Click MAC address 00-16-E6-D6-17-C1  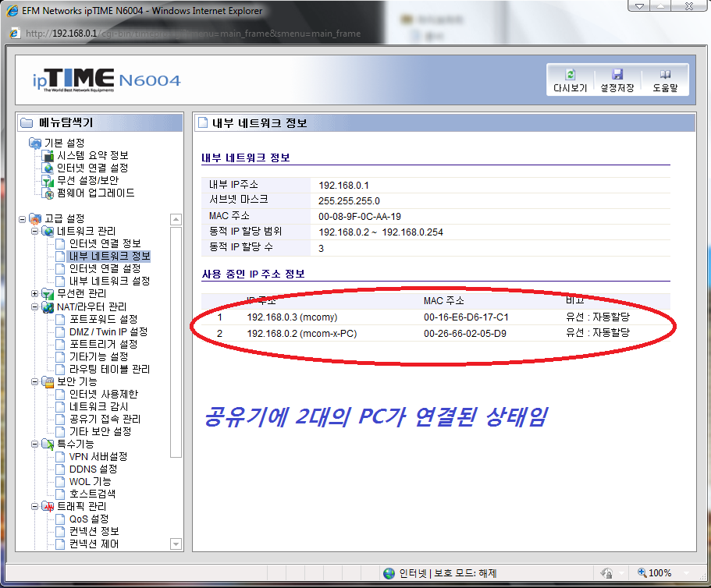click(466, 317)
